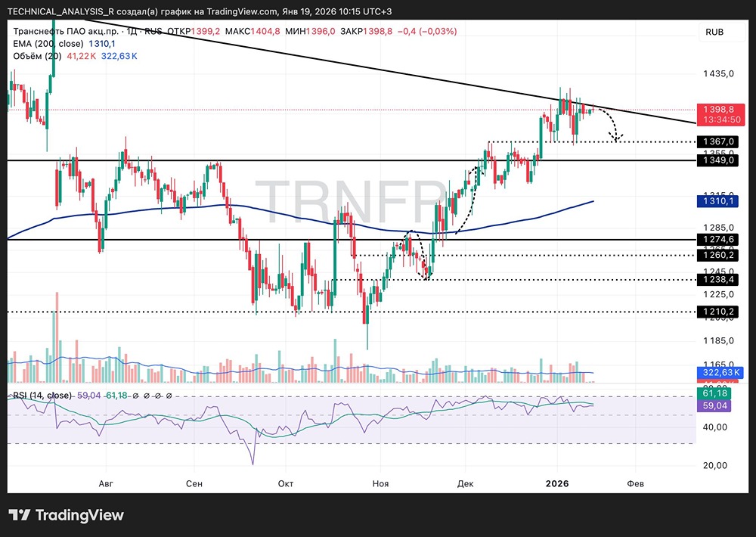
Task: Select the МАКС 1404,8 high value
Action: [x=253, y=31]
